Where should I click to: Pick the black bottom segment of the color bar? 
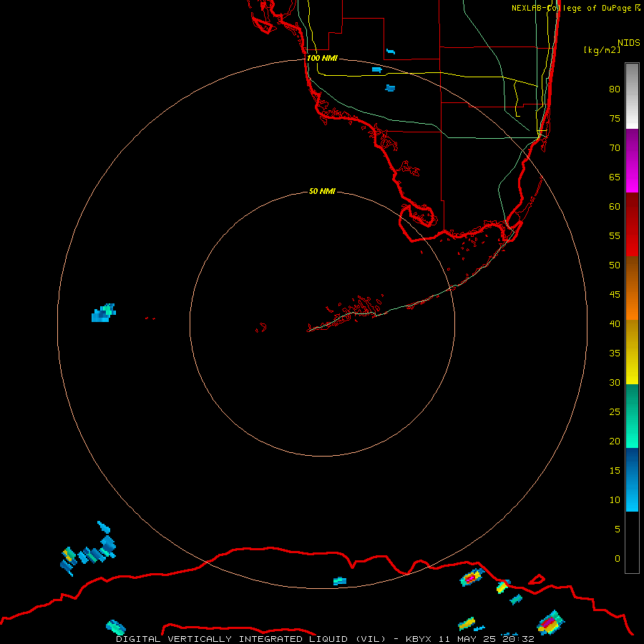[x=632, y=542]
